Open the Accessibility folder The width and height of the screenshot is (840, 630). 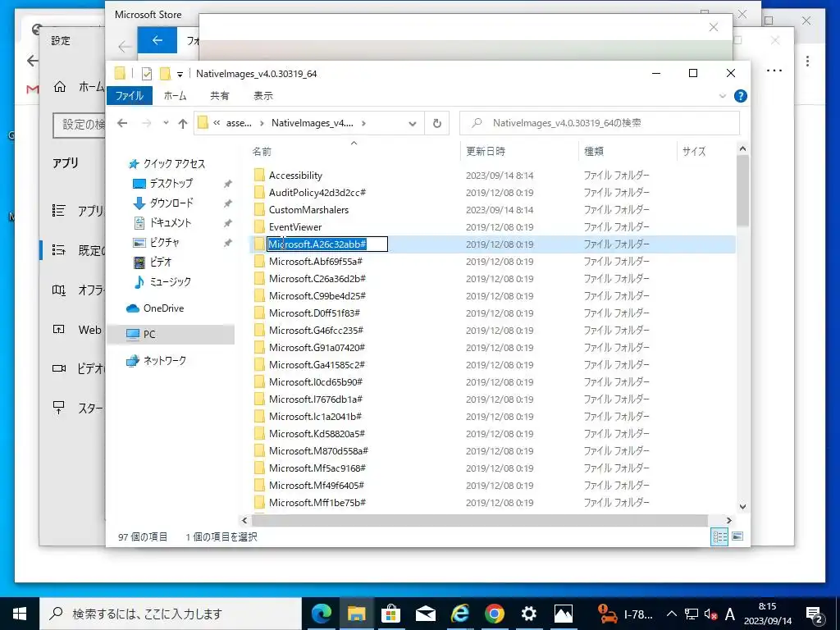coord(295,176)
